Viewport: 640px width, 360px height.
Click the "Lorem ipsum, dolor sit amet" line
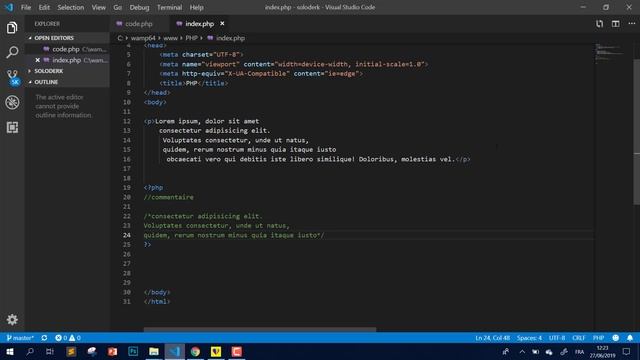pos(201,121)
